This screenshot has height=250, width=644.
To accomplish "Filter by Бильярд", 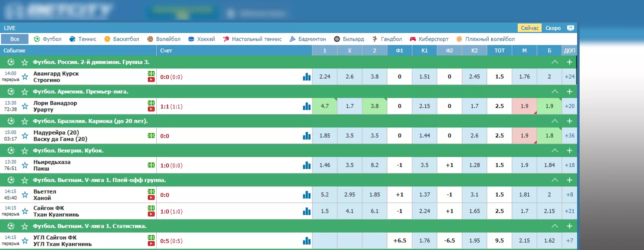I will click(349, 39).
